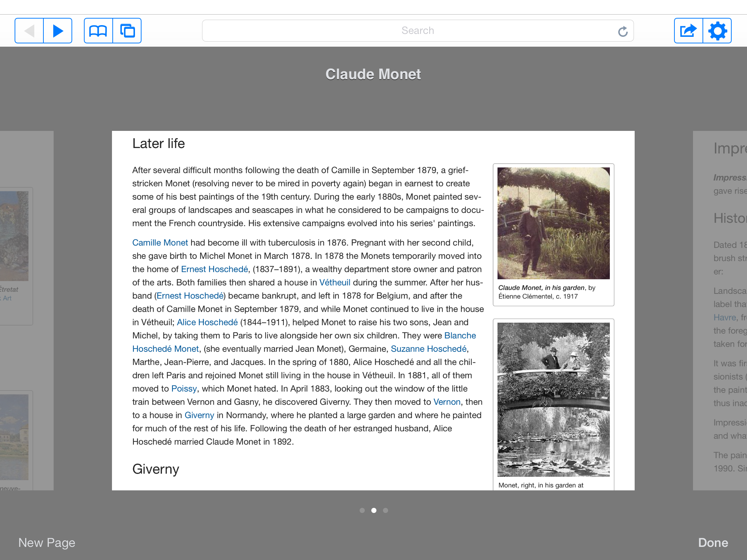This screenshot has width=747, height=560.
Task: Tap the back navigation arrow
Action: coord(29,31)
